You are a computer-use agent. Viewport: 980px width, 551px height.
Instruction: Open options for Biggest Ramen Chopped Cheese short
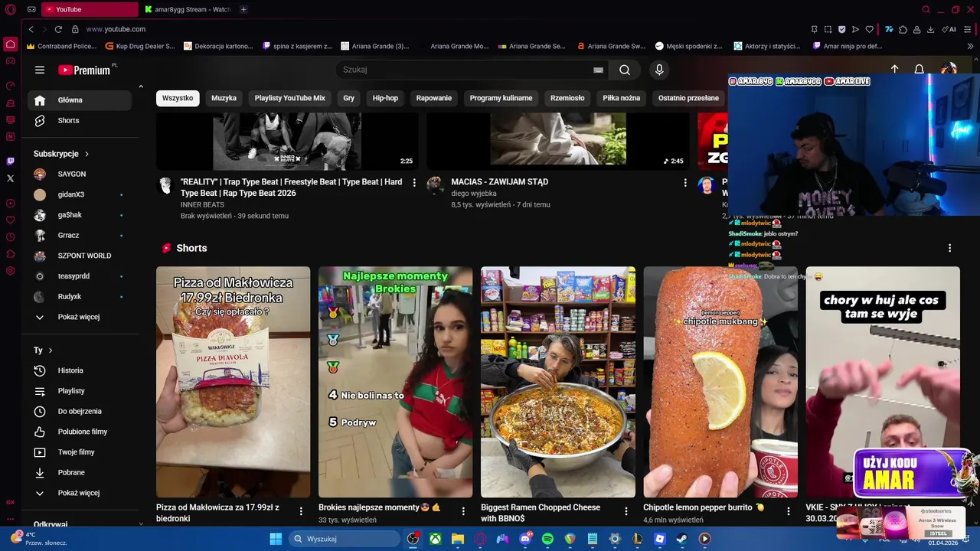coord(626,511)
